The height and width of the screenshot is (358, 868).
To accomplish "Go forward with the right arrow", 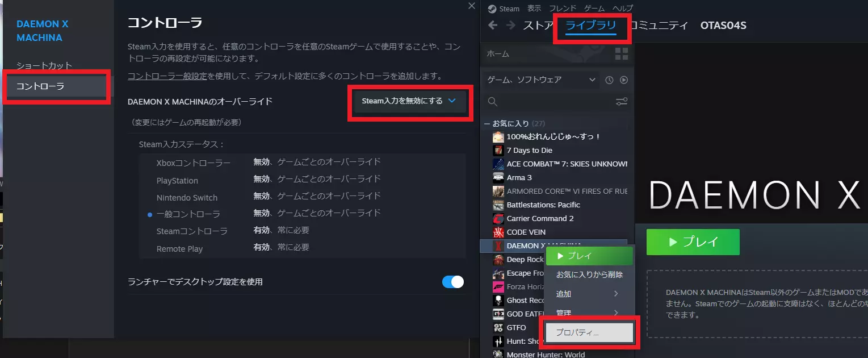I will [510, 25].
